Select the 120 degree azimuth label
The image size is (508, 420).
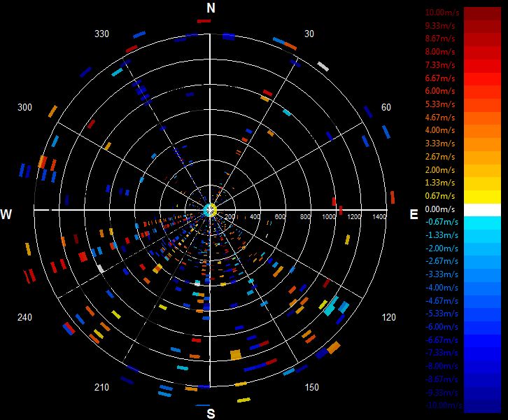click(389, 317)
